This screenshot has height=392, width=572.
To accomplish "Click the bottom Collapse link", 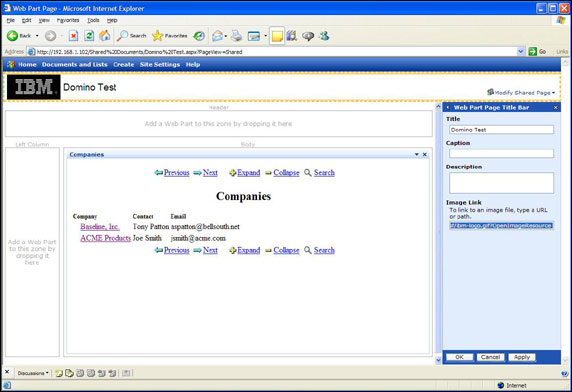I will 286,250.
